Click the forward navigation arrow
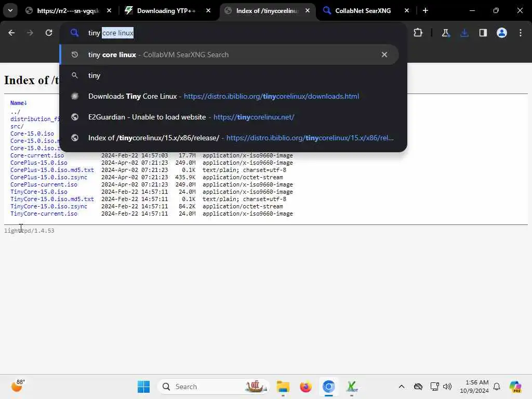 (x=30, y=33)
